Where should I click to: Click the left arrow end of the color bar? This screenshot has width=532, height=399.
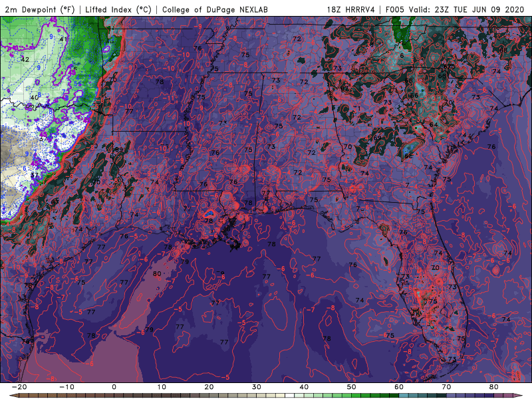coord(13,396)
